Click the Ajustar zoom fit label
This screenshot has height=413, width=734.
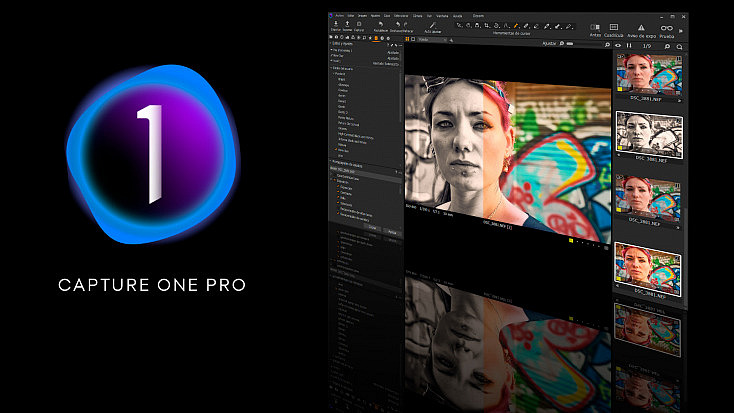(x=549, y=44)
